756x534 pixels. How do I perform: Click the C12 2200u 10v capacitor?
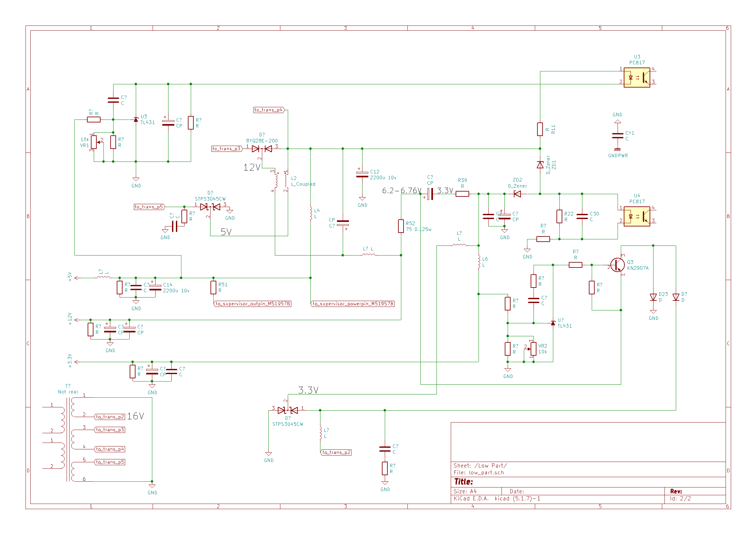click(x=363, y=175)
